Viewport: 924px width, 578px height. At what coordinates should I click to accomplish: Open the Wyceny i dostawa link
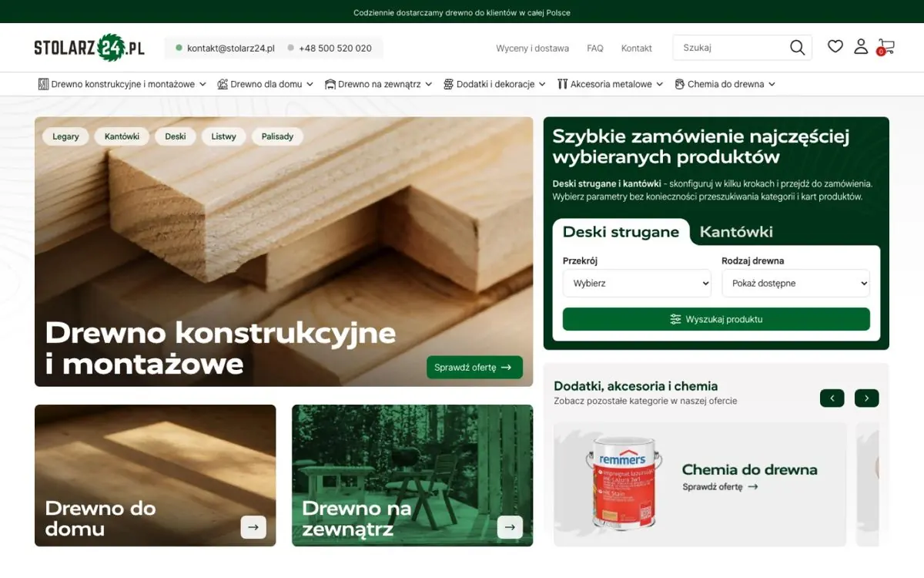(533, 48)
